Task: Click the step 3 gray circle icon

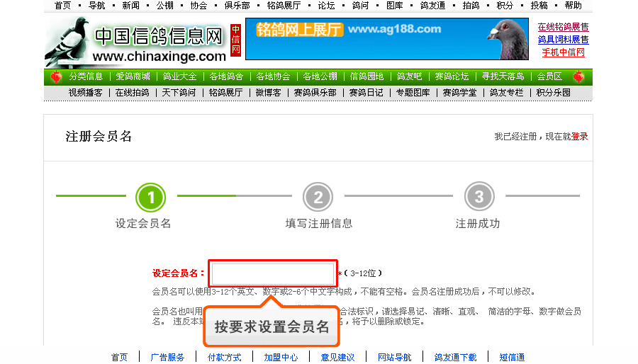Action: (x=479, y=197)
